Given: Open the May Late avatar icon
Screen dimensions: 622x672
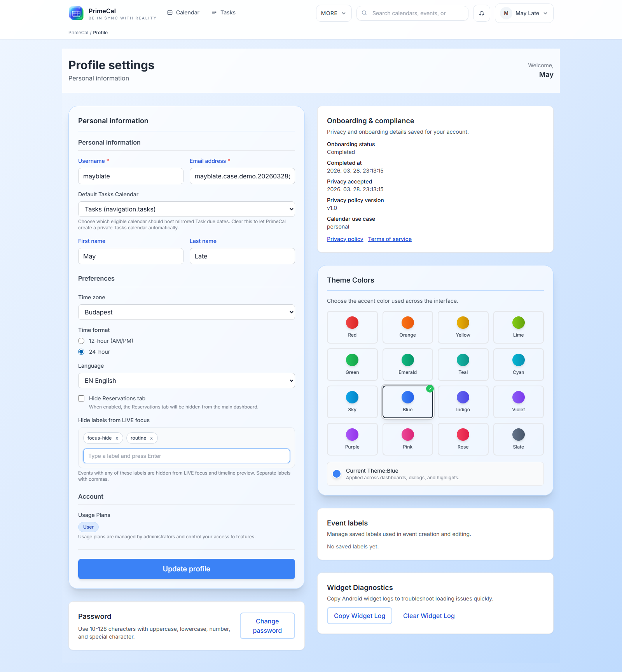Looking at the screenshot, I should 506,13.
